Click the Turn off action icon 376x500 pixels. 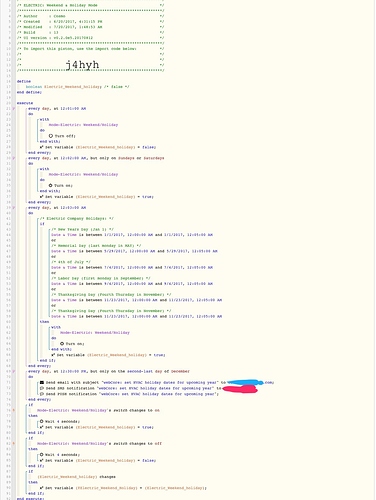coord(51,136)
